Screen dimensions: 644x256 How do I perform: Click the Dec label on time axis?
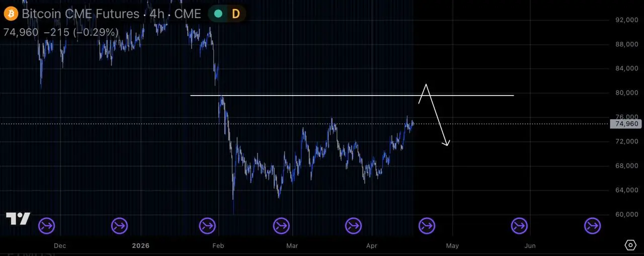pos(60,246)
